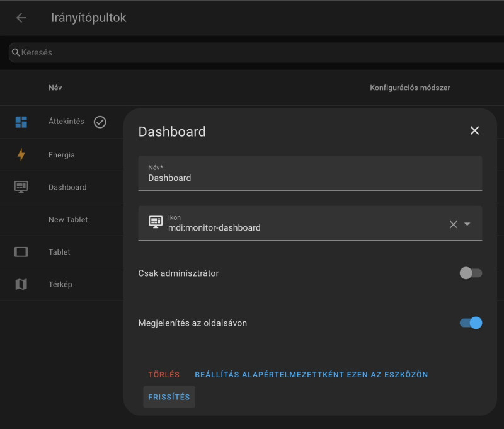
Task: Disable Megjelenítés az oldalsávon toggle
Action: tap(471, 323)
